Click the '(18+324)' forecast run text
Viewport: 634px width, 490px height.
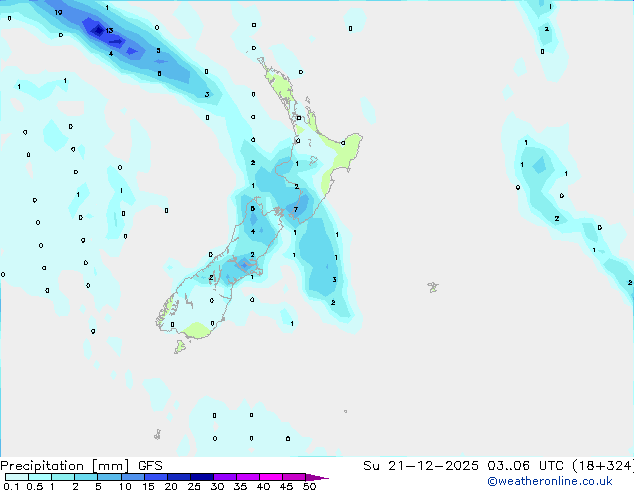point(603,466)
